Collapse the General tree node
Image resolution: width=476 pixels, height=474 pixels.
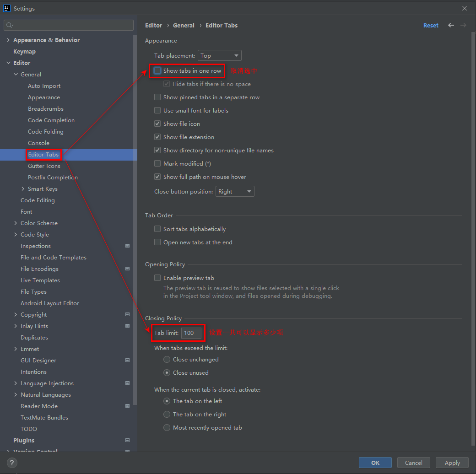click(x=16, y=74)
